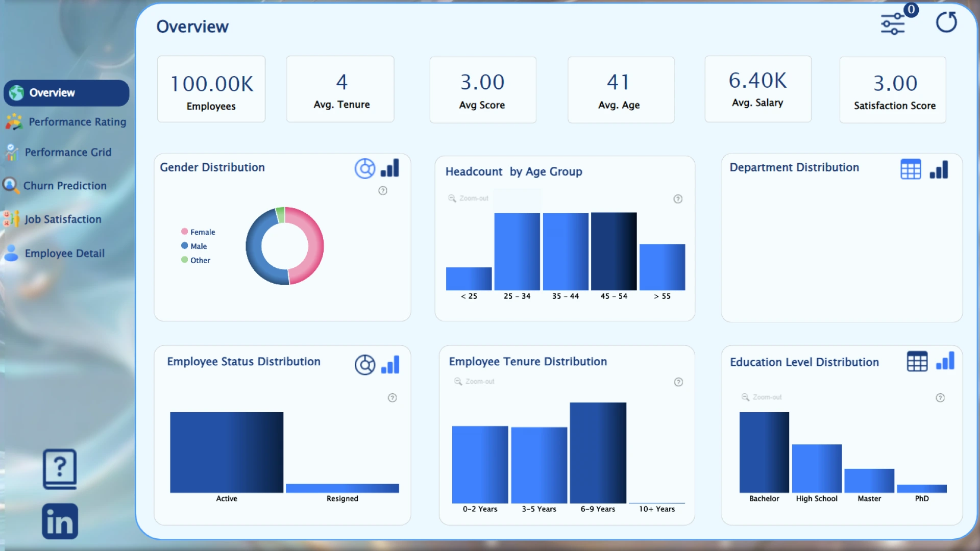Screen dimensions: 980x551
Task: Select the PhD education bar
Action: coord(922,489)
